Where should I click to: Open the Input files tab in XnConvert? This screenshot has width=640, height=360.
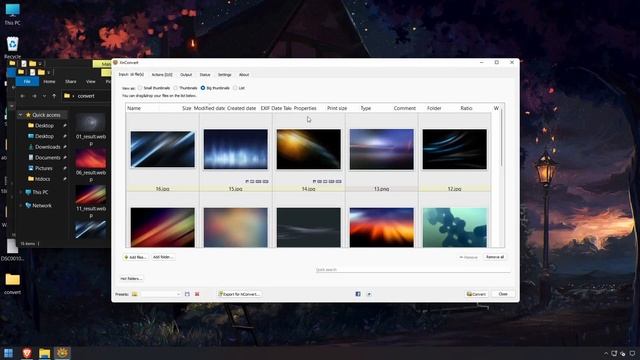pyautogui.click(x=131, y=75)
